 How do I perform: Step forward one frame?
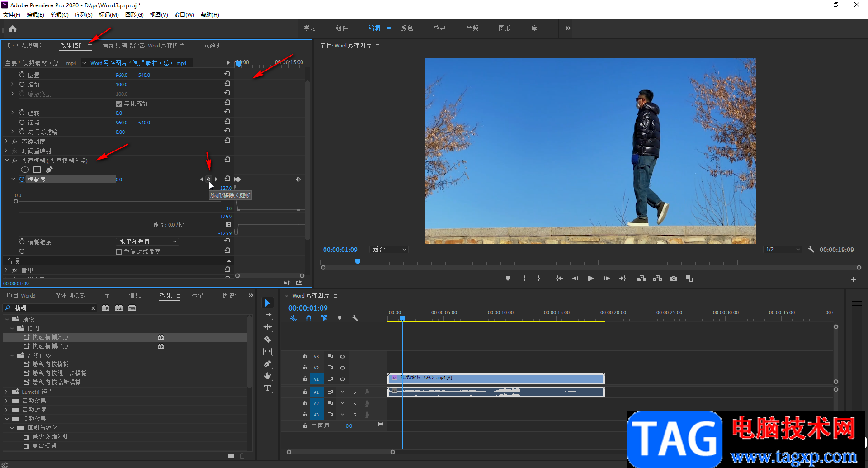pyautogui.click(x=607, y=279)
